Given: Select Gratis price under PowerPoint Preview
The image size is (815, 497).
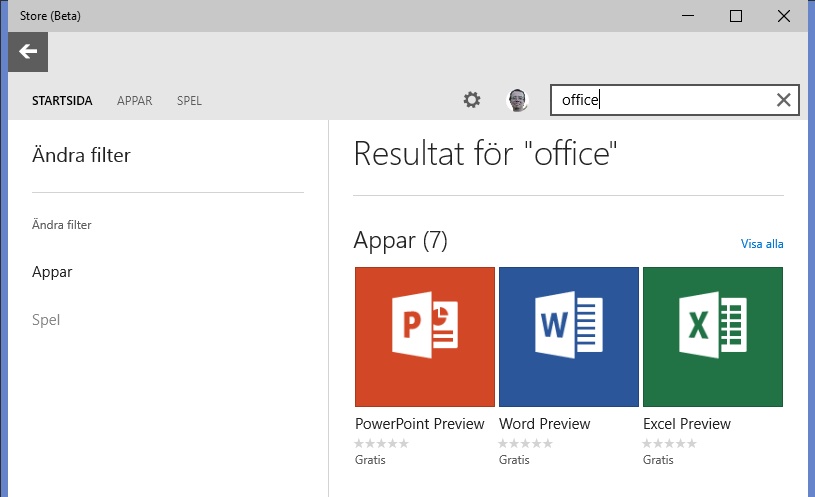Looking at the screenshot, I should (370, 460).
